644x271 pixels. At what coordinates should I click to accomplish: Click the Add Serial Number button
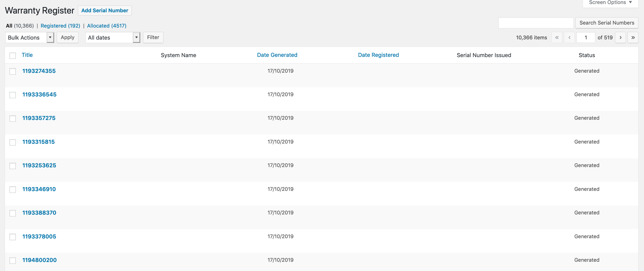tap(105, 11)
